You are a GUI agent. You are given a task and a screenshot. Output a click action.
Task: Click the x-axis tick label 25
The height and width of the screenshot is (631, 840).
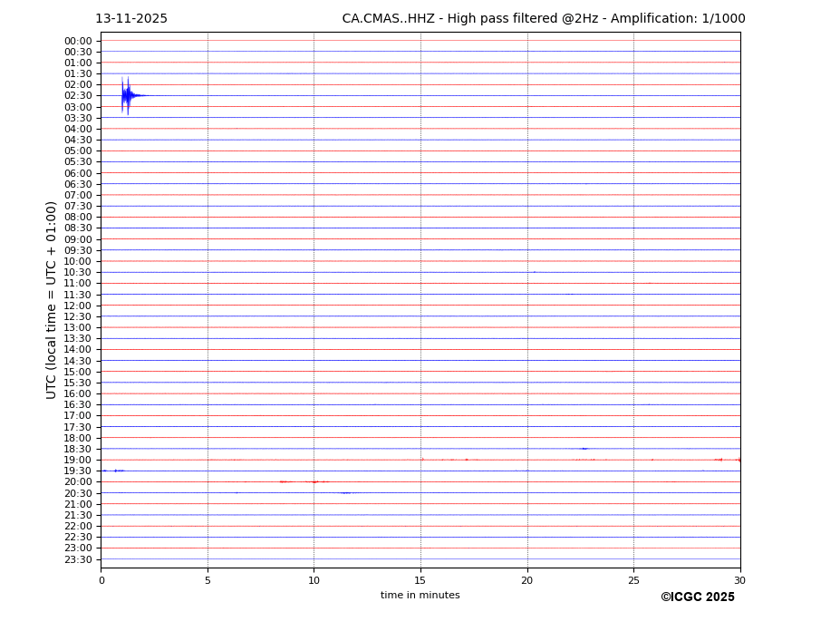tap(633, 580)
